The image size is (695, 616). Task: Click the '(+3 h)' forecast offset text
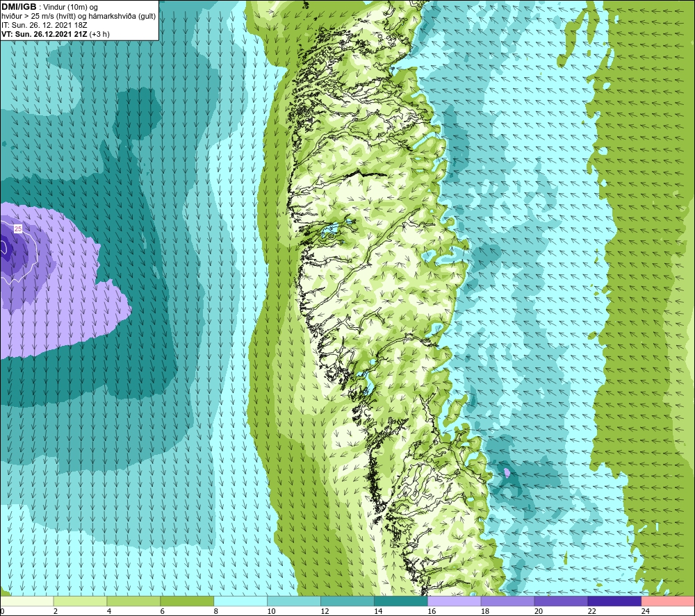99,34
